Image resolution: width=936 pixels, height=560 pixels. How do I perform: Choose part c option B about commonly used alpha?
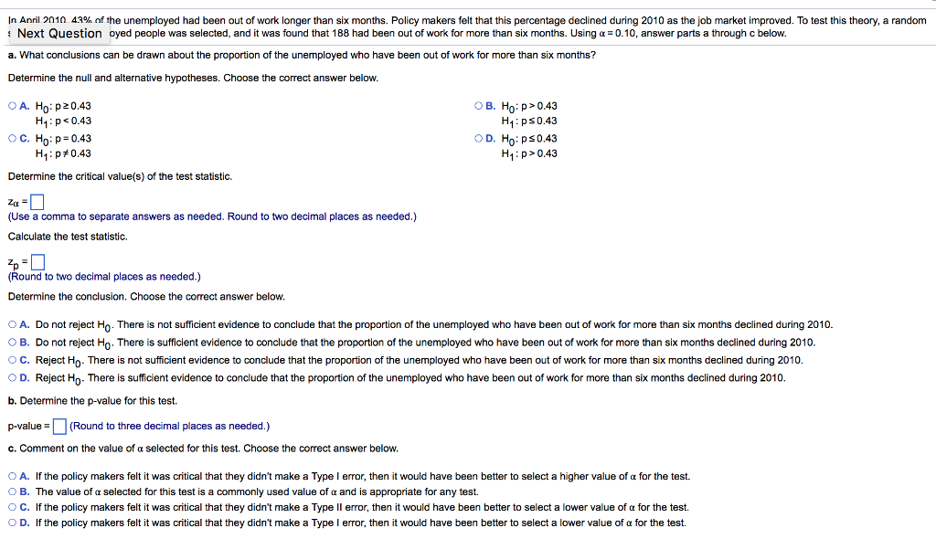pyautogui.click(x=12, y=491)
